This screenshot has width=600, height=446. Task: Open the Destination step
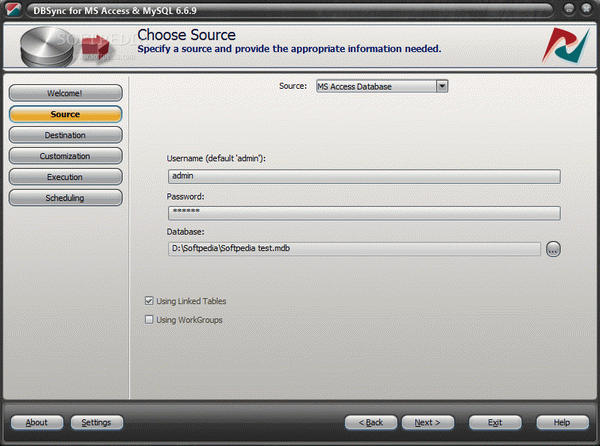(65, 135)
